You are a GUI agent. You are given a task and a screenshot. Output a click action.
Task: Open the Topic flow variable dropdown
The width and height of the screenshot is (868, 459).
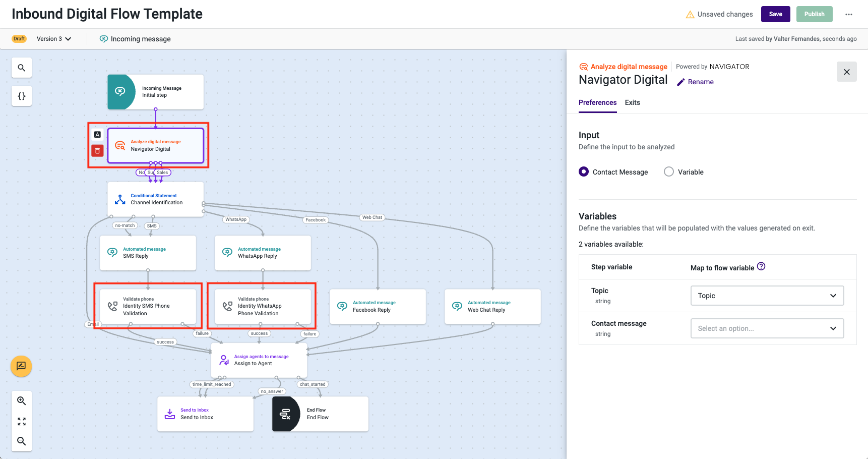[x=767, y=296]
